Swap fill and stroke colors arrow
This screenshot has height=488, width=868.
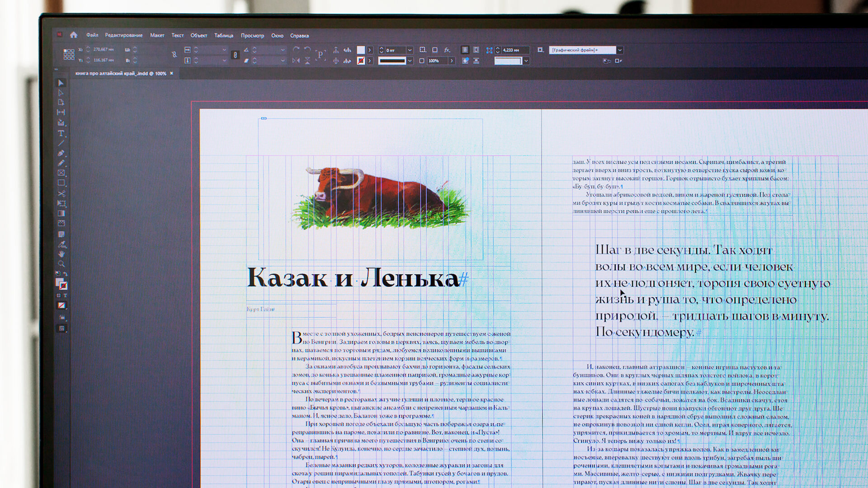click(x=66, y=274)
